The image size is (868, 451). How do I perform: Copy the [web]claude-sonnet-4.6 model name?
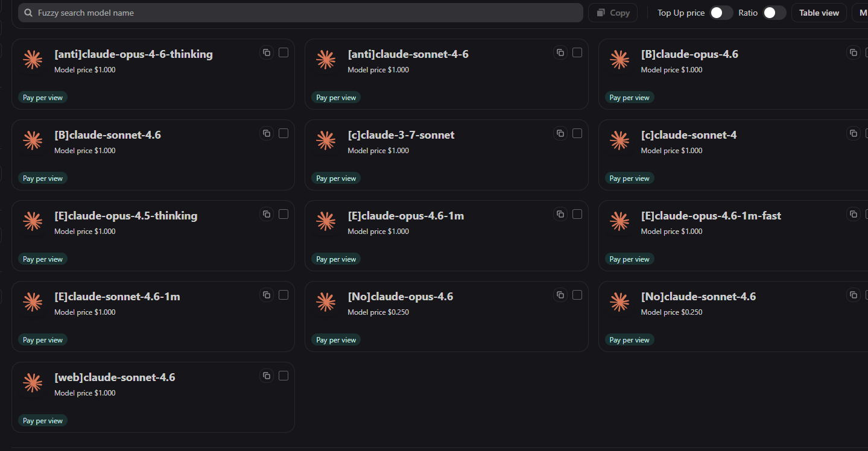[x=267, y=376]
